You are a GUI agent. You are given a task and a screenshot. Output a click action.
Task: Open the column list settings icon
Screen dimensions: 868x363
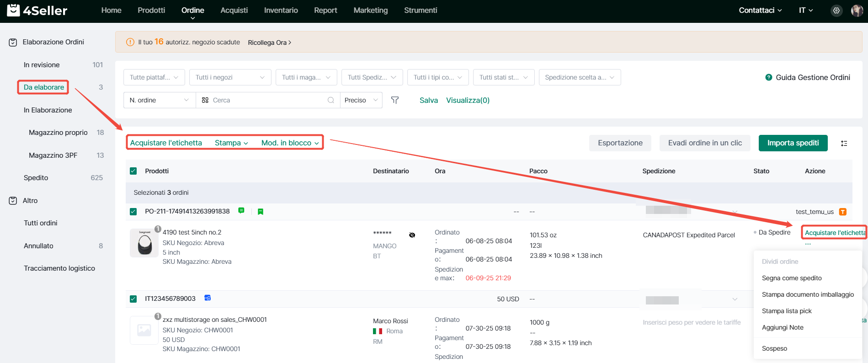(844, 144)
